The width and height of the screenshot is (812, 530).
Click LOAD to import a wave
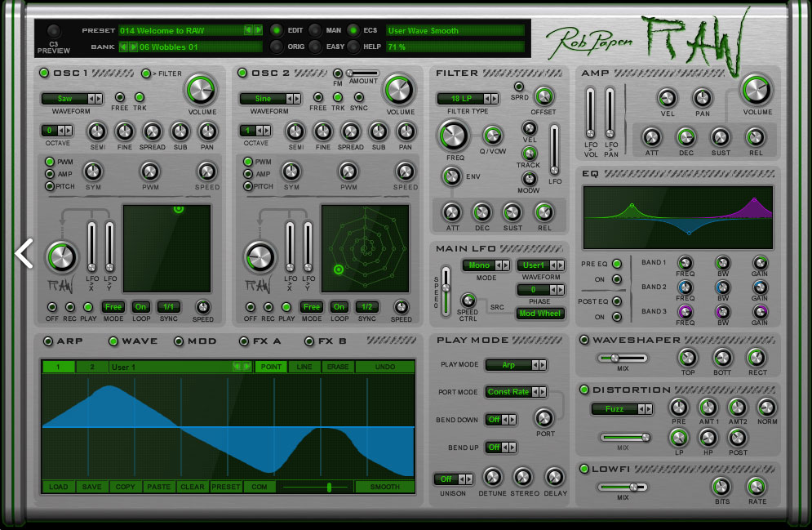click(x=59, y=487)
